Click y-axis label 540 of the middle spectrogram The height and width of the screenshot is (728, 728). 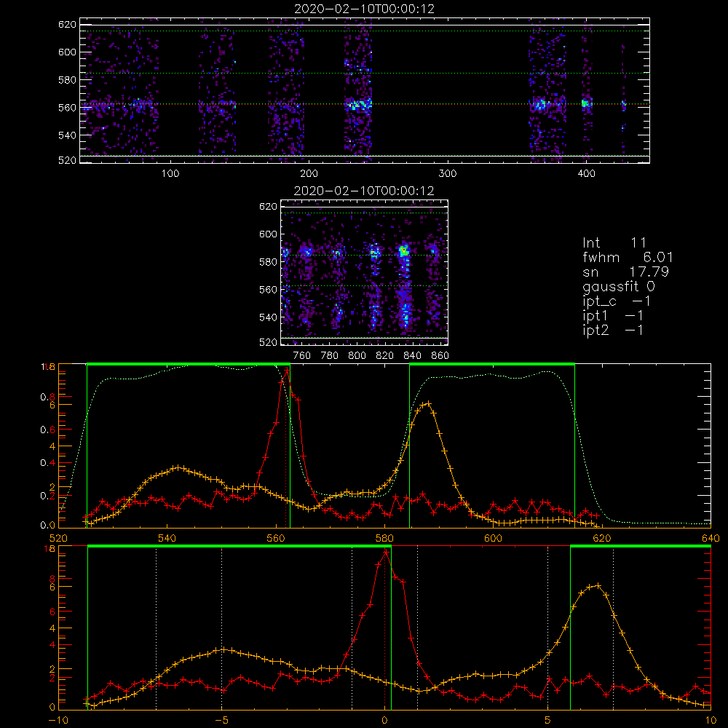click(268, 317)
